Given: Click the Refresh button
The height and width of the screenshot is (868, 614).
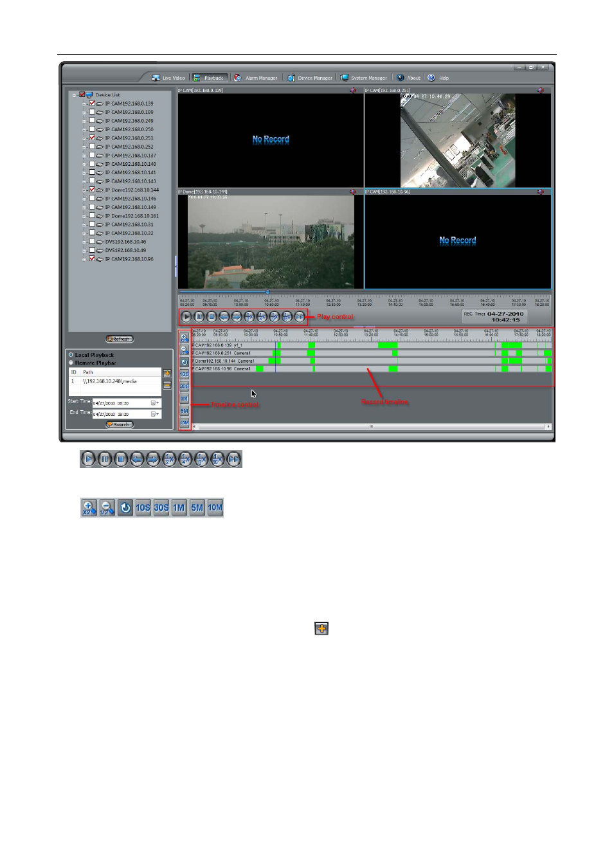Looking at the screenshot, I should (x=120, y=339).
